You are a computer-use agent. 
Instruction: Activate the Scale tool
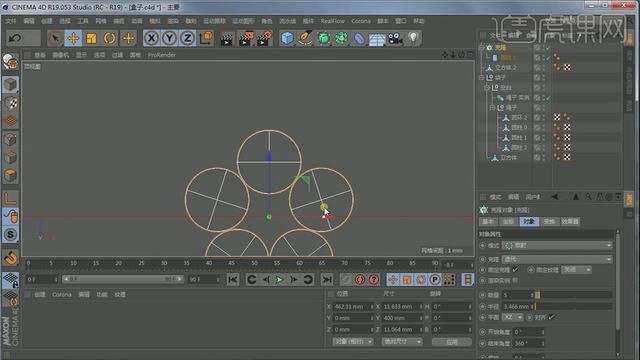[x=91, y=38]
